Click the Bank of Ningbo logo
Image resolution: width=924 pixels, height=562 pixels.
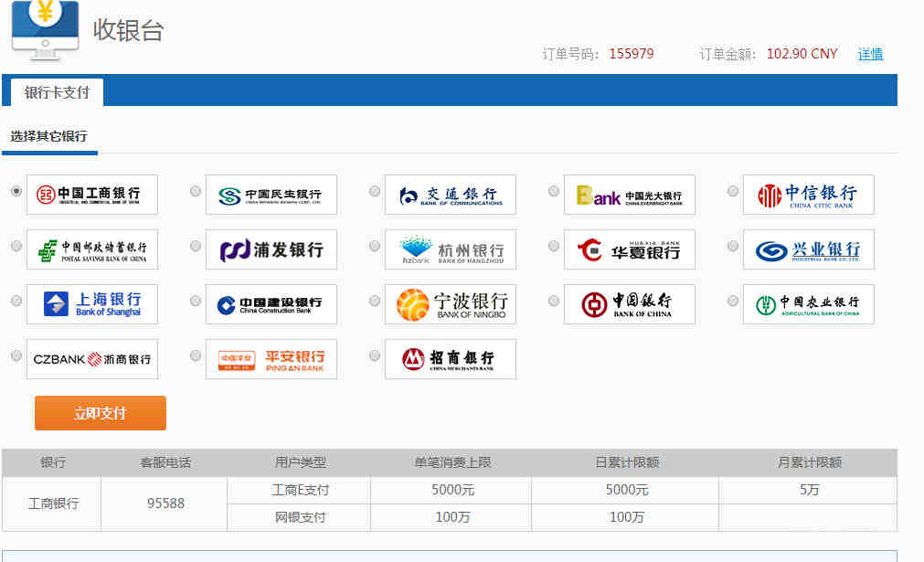pos(451,304)
